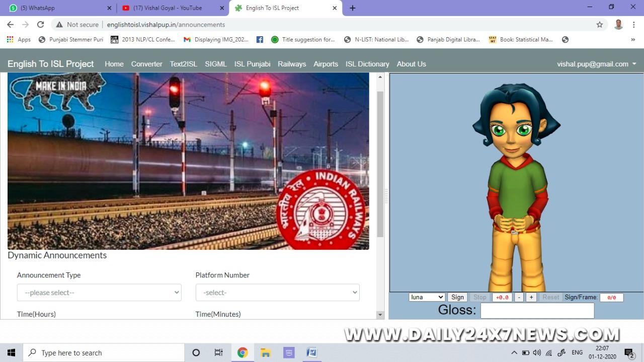644x362 pixels.
Task: Open the Panjab Digital Libra... bookmark
Action: [448, 39]
